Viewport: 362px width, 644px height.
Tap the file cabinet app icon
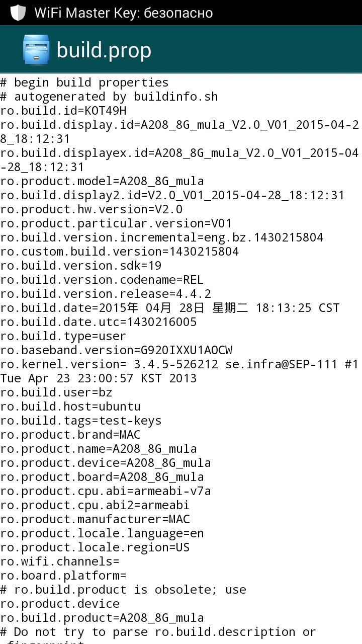(x=36, y=50)
